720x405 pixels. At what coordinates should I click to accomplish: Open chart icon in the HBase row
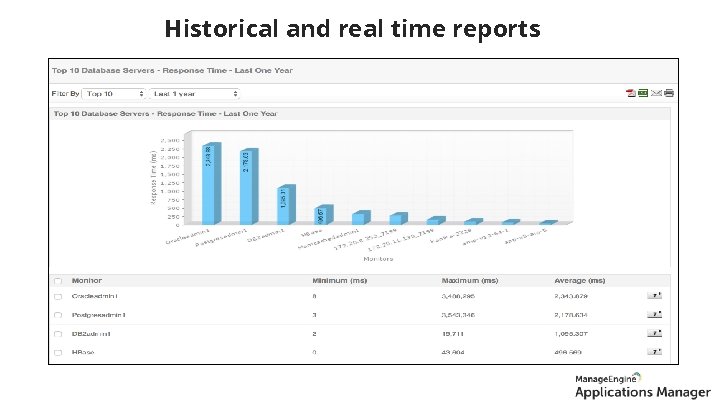[x=655, y=352]
